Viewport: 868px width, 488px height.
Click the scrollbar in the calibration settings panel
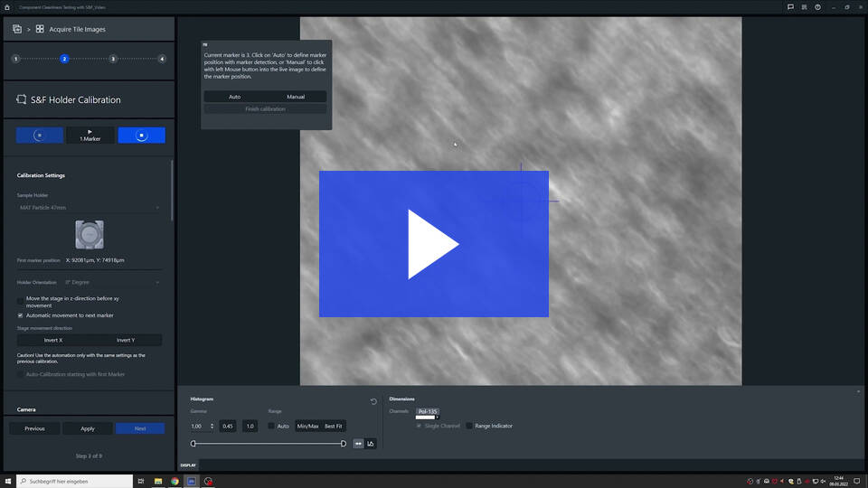point(172,191)
